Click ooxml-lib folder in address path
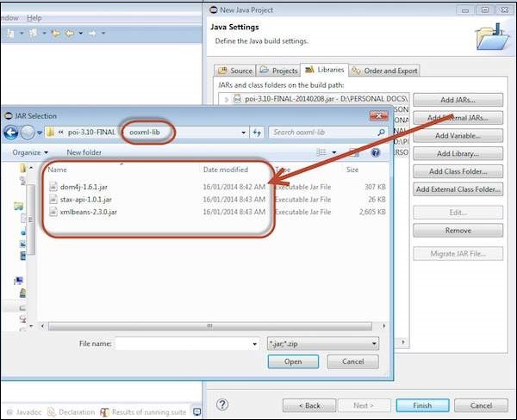Viewport: 517px width, 420px height. (x=145, y=132)
